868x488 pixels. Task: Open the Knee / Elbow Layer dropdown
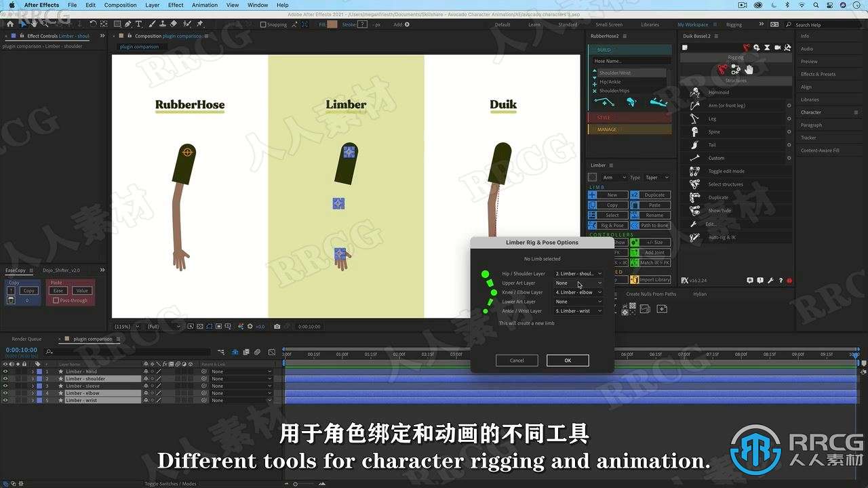click(x=578, y=292)
